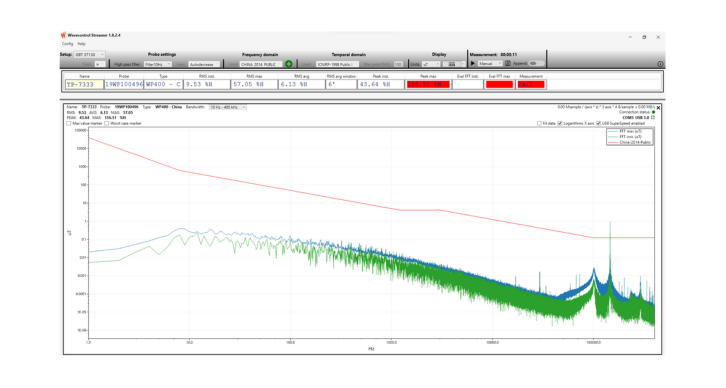Open the frequency domain Limit dropdown
This screenshot has height=388, width=726.
pyautogui.click(x=260, y=64)
